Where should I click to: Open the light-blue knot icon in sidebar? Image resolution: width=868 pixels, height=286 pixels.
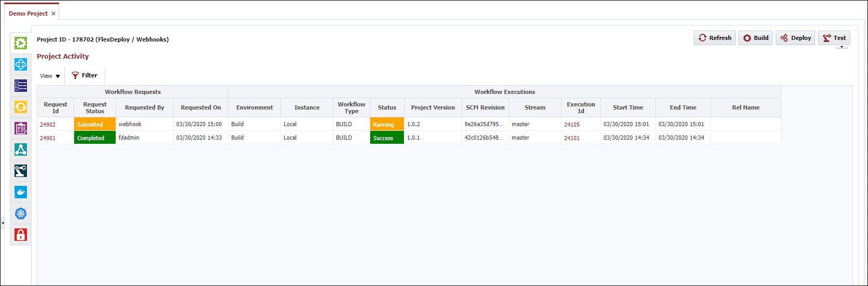tap(21, 64)
